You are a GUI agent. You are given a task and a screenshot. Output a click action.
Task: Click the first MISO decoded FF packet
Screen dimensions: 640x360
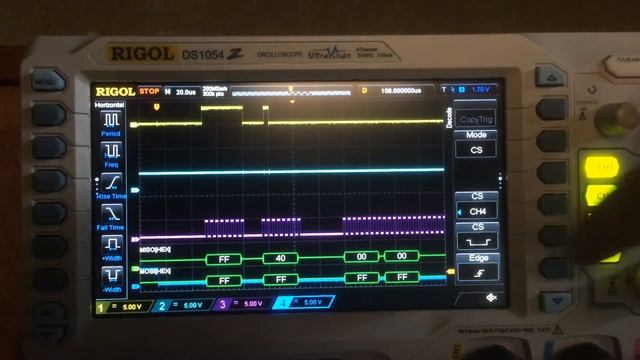click(224, 259)
